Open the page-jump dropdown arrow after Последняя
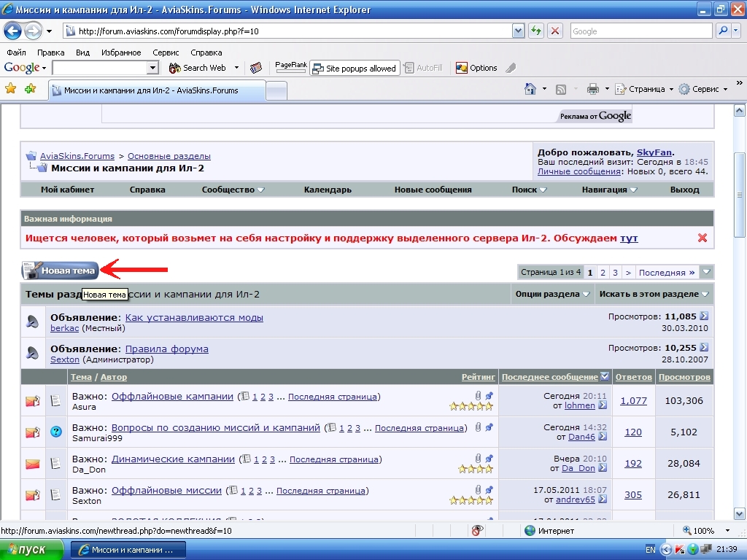This screenshot has width=747, height=560. 706,273
